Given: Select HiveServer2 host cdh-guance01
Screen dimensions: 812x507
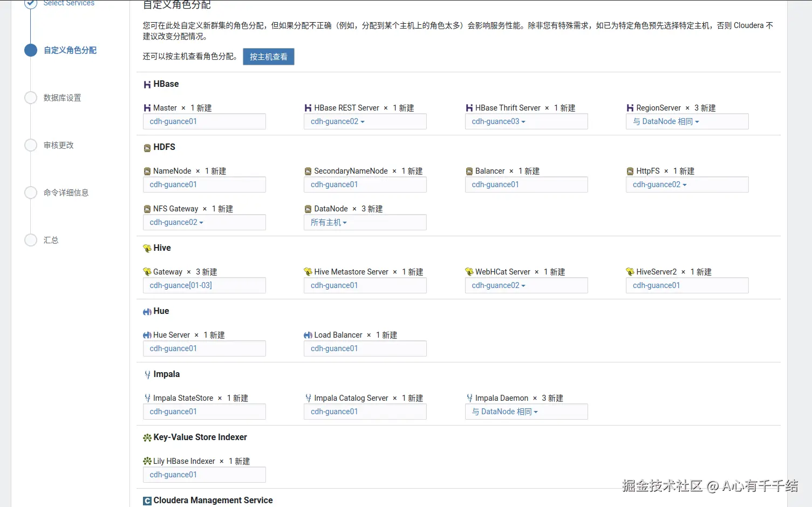Looking at the screenshot, I should pyautogui.click(x=687, y=285).
